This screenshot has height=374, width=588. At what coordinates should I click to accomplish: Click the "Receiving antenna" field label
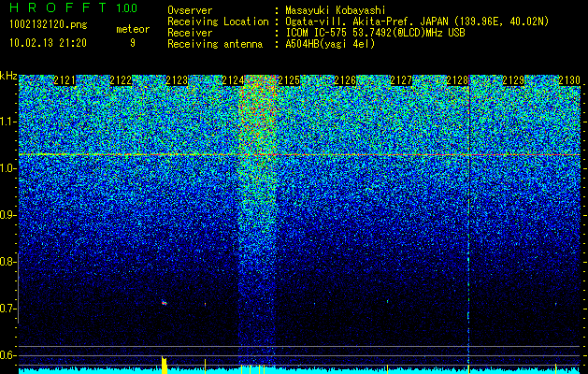coord(215,44)
